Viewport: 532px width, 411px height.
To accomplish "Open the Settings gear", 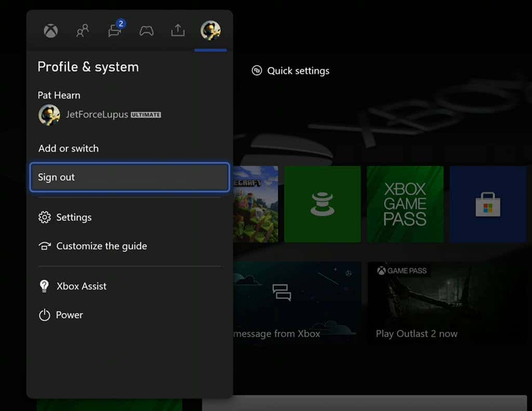I will [x=44, y=217].
